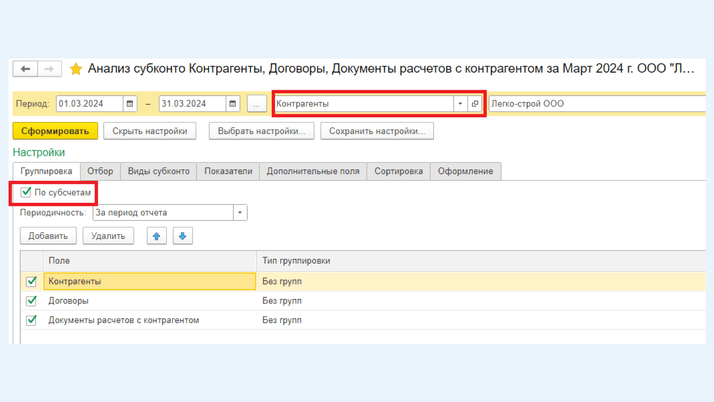Screen dimensions: 714x402
Task: Go forward with the right arrow button
Action: tap(49, 69)
